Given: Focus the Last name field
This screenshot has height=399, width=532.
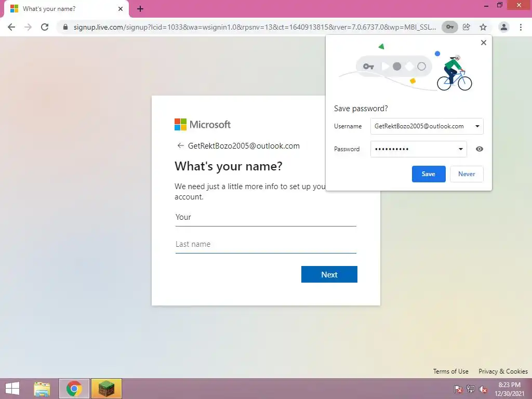Looking at the screenshot, I should 265,244.
